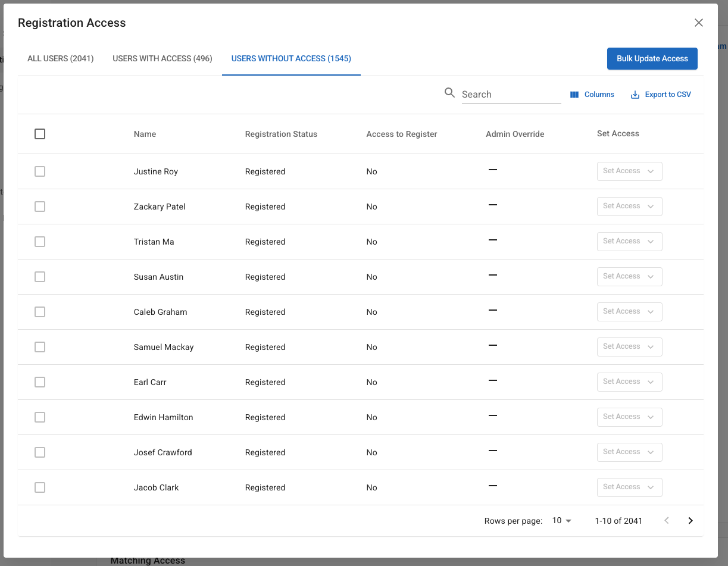Screen dimensions: 728x566
Task: Expand Set Access dropdown for Susan Austin
Action: (629, 277)
